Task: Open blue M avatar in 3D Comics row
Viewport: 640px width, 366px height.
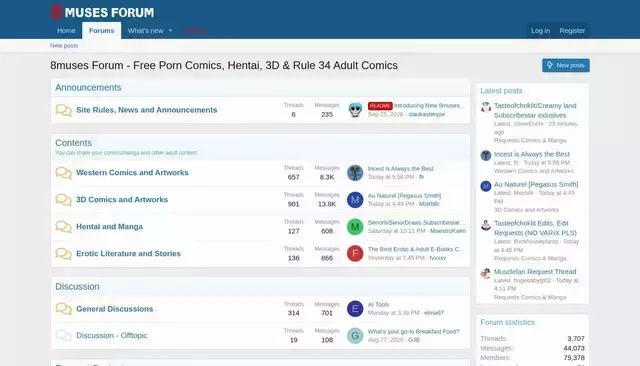Action: [355, 200]
